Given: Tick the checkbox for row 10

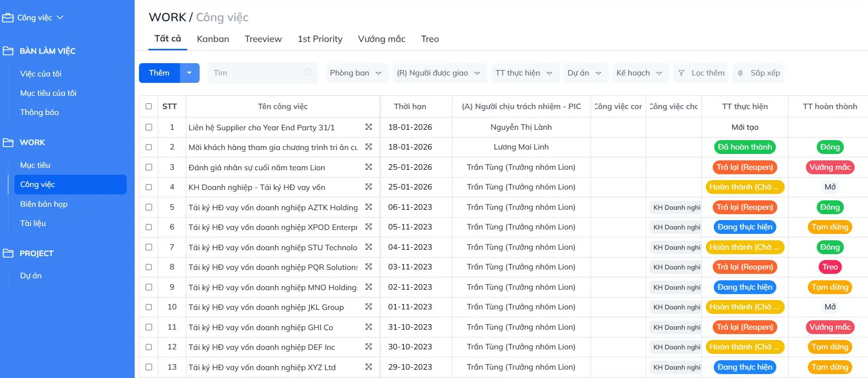Looking at the screenshot, I should [x=149, y=307].
